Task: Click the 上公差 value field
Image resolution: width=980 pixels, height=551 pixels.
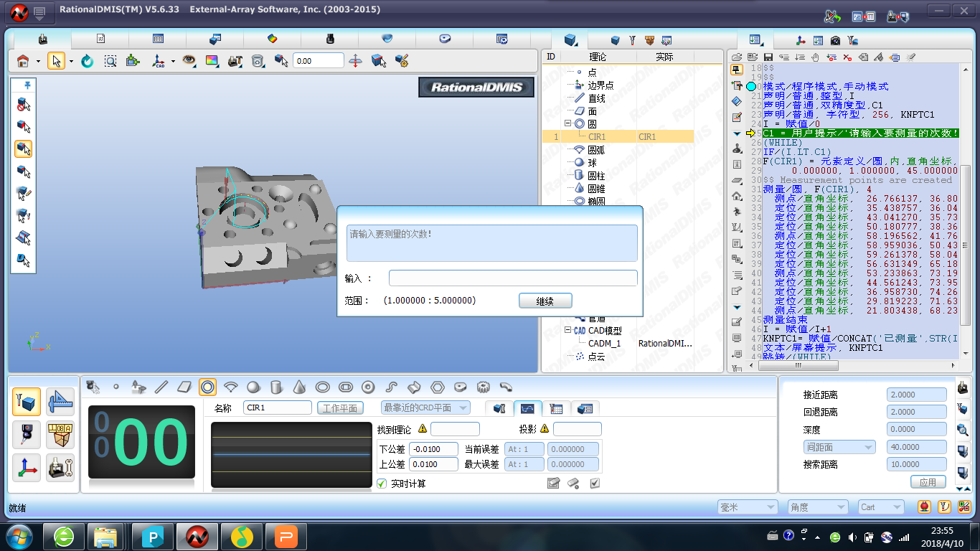Action: 433,464
